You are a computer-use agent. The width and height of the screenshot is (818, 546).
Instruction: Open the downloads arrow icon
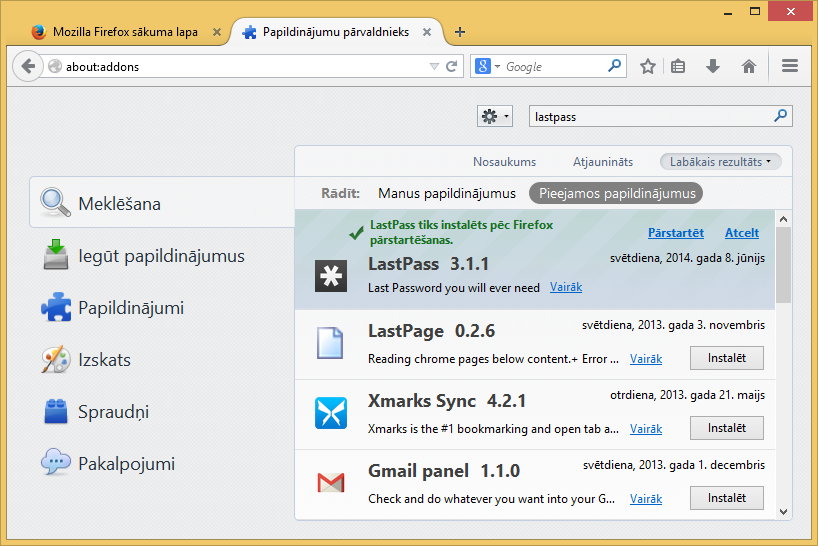tap(713, 66)
